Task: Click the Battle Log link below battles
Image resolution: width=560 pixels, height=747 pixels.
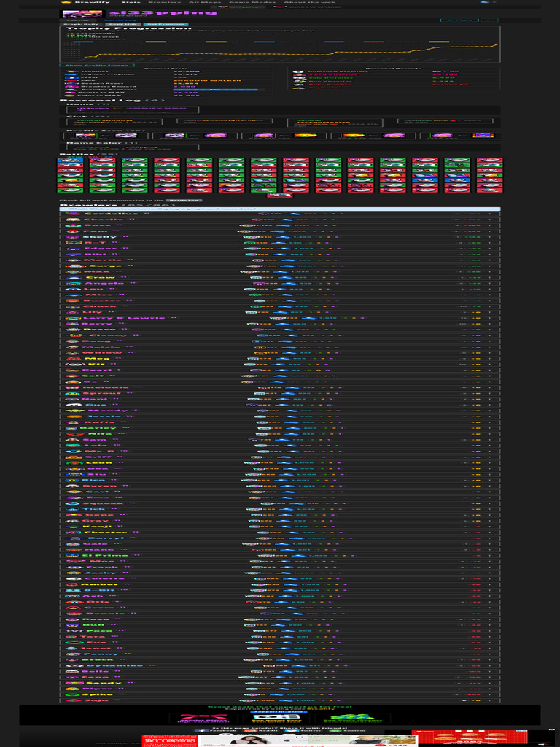Action: click(x=184, y=201)
